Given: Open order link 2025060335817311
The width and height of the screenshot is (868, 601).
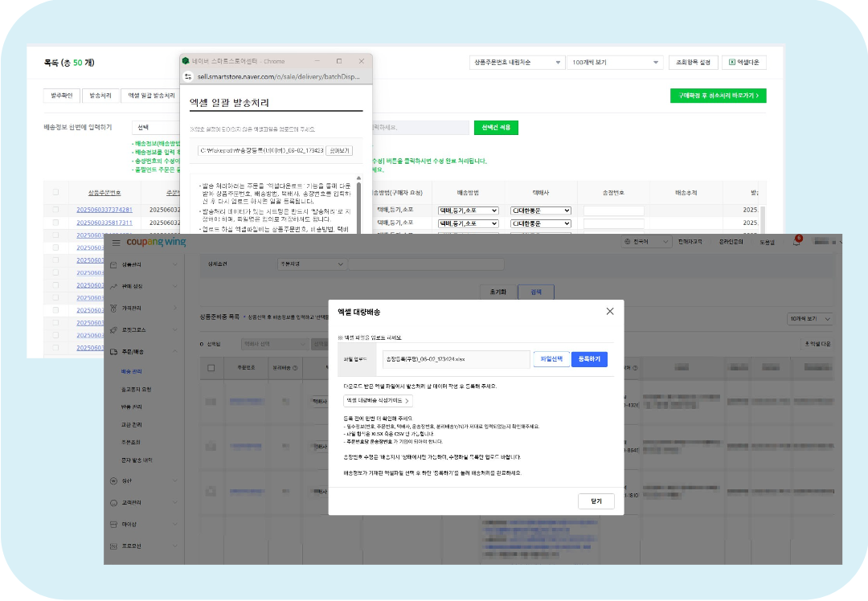Looking at the screenshot, I should coord(104,223).
